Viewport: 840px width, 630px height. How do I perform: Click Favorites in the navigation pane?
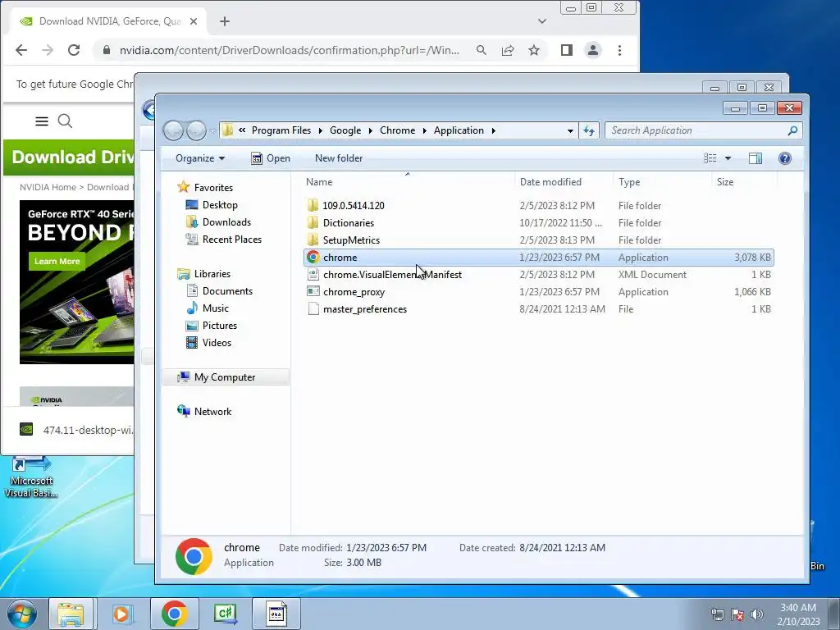coord(213,188)
